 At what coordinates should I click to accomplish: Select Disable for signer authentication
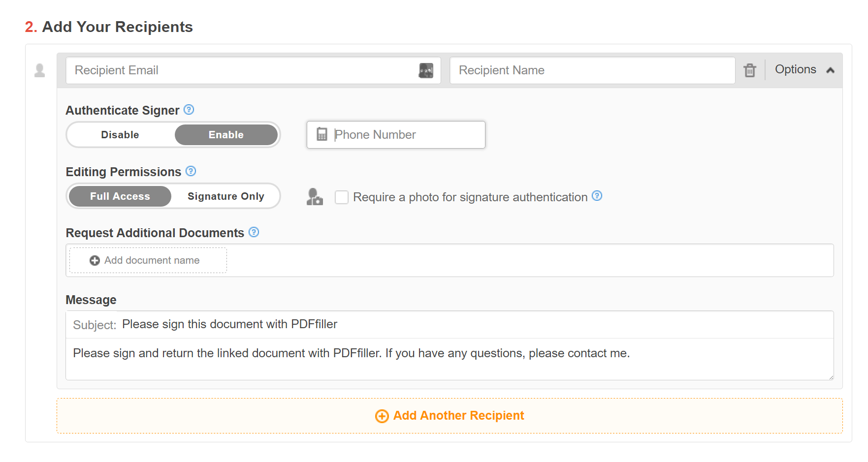point(120,135)
